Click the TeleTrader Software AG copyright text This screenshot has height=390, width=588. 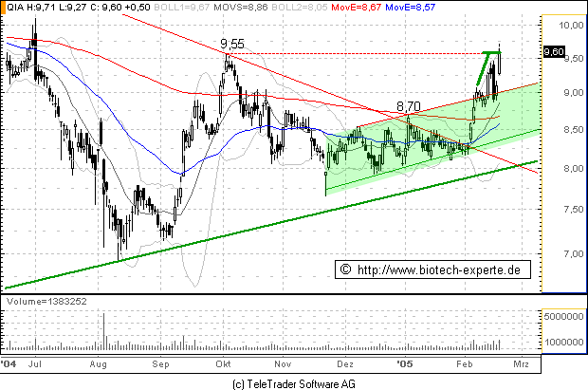295,381
